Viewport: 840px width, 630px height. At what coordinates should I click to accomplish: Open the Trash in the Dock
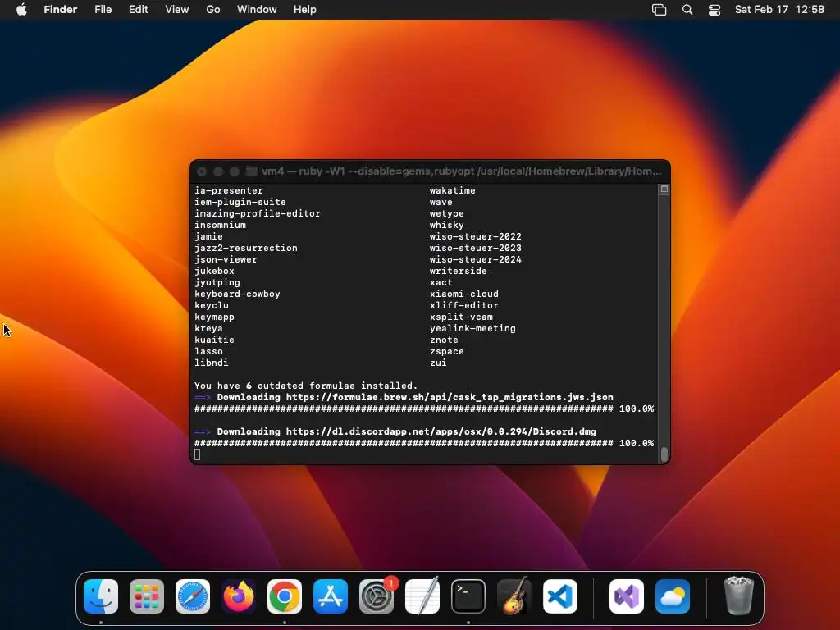click(739, 596)
